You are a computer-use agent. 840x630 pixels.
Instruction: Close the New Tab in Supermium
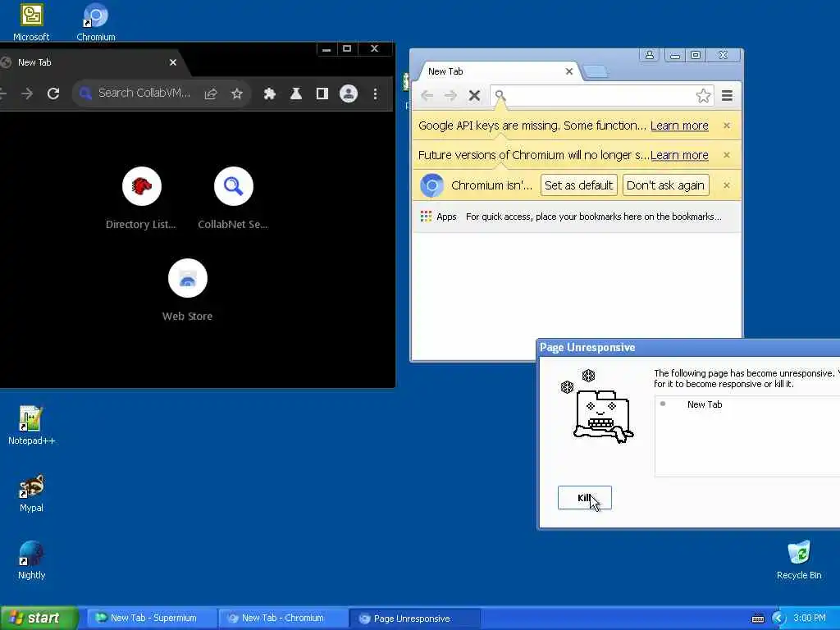(x=173, y=62)
